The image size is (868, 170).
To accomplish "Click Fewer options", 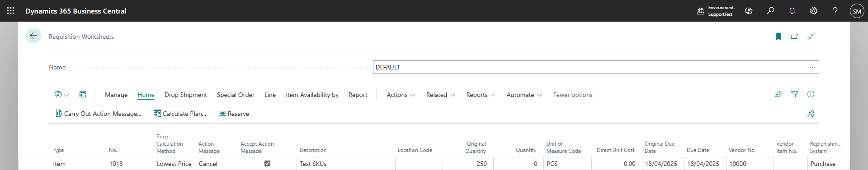I will click(573, 95).
